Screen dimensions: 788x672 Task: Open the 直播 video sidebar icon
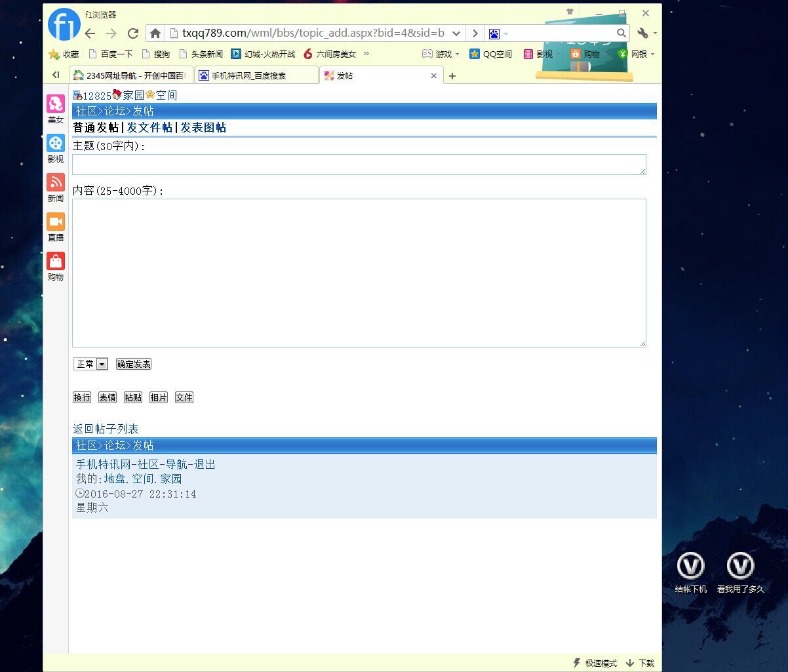point(56,222)
